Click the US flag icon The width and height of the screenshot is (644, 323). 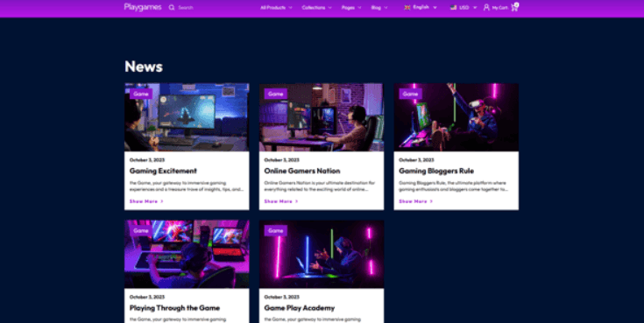tap(454, 7)
